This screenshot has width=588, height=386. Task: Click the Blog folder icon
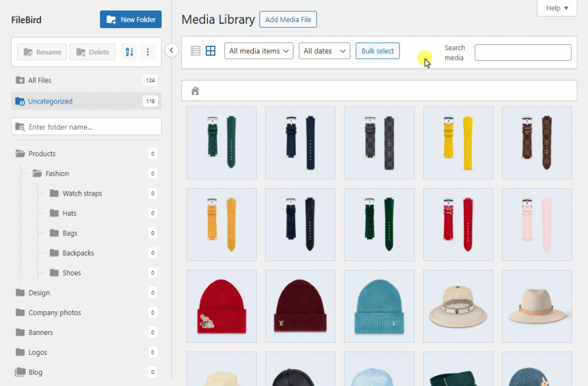click(x=20, y=372)
